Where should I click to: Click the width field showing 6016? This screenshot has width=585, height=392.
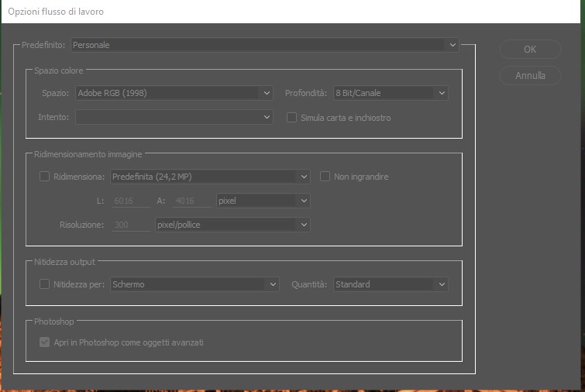click(x=131, y=201)
